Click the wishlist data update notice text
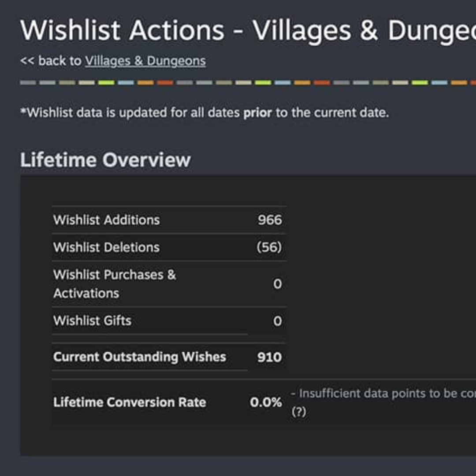Viewport: 476px width, 476px height. [x=205, y=113]
